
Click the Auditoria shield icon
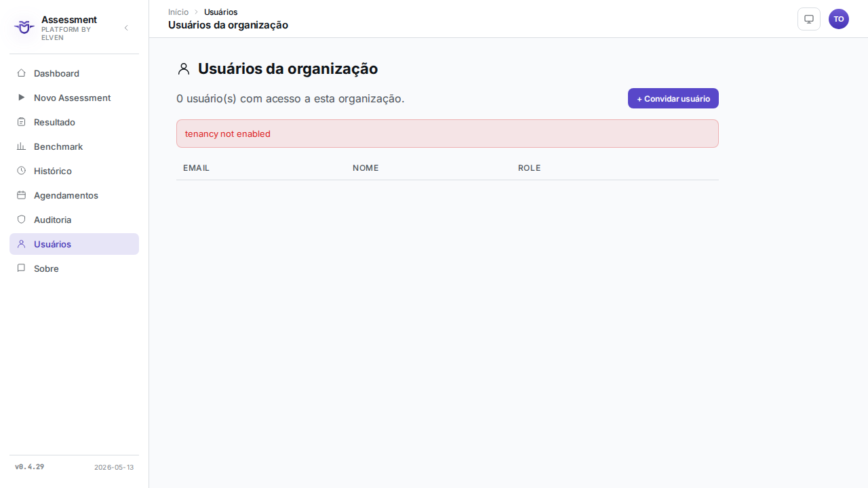[21, 220]
